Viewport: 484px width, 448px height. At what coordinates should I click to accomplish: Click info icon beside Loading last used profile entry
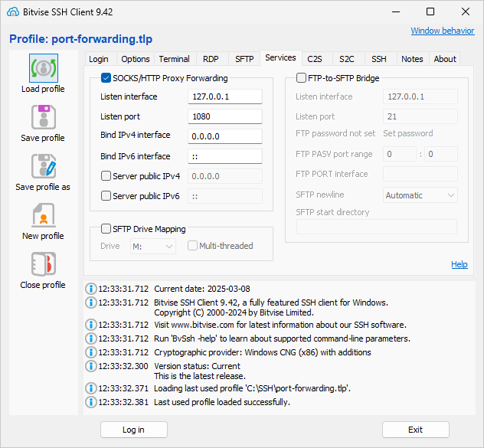point(90,388)
